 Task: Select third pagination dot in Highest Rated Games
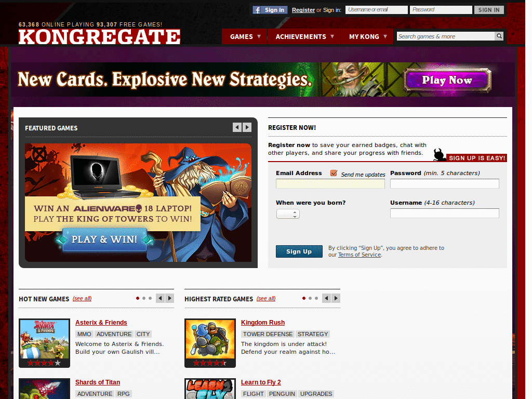tap(316, 298)
